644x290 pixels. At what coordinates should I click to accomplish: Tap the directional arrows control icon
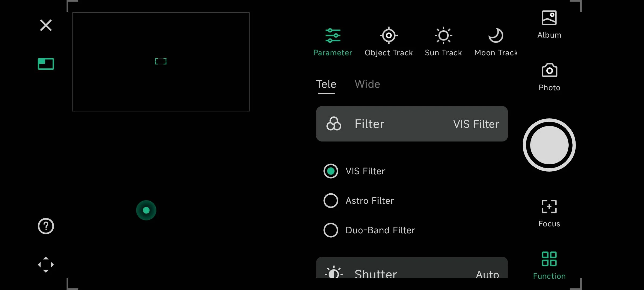[46, 265]
